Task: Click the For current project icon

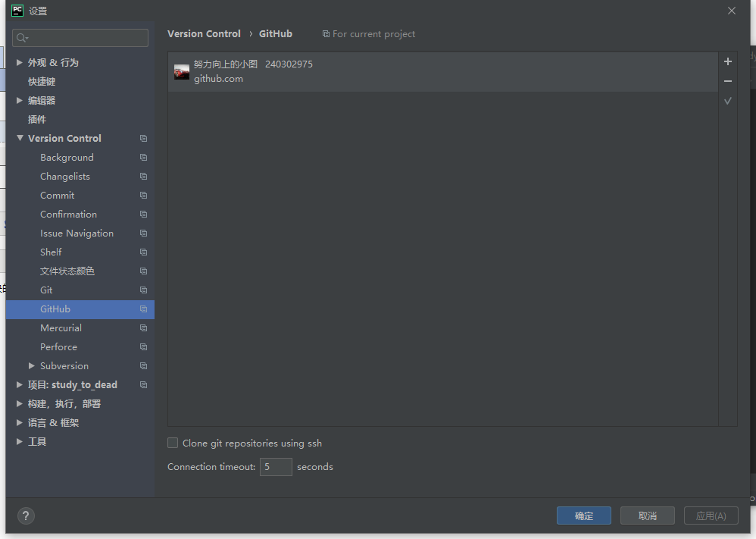Action: 326,34
